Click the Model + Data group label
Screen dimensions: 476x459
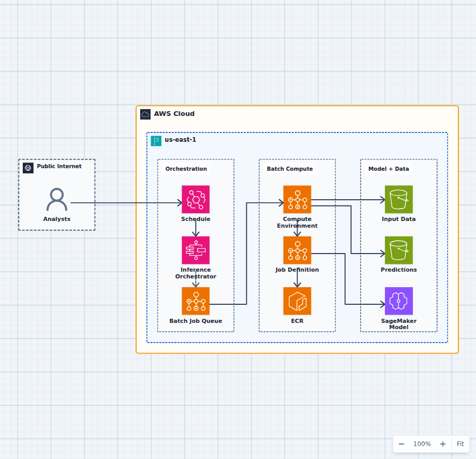pyautogui.click(x=389, y=169)
